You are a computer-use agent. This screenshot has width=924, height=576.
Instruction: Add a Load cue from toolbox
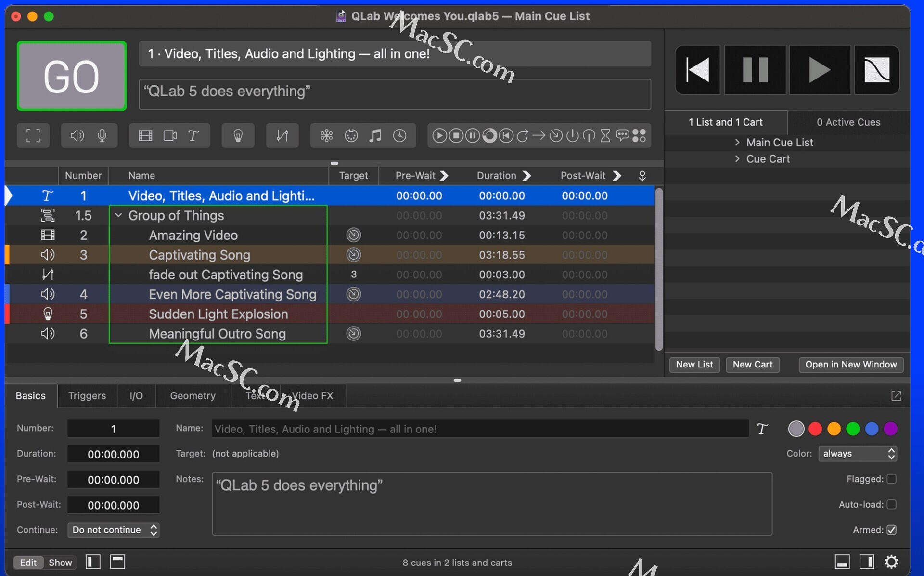pyautogui.click(x=489, y=136)
